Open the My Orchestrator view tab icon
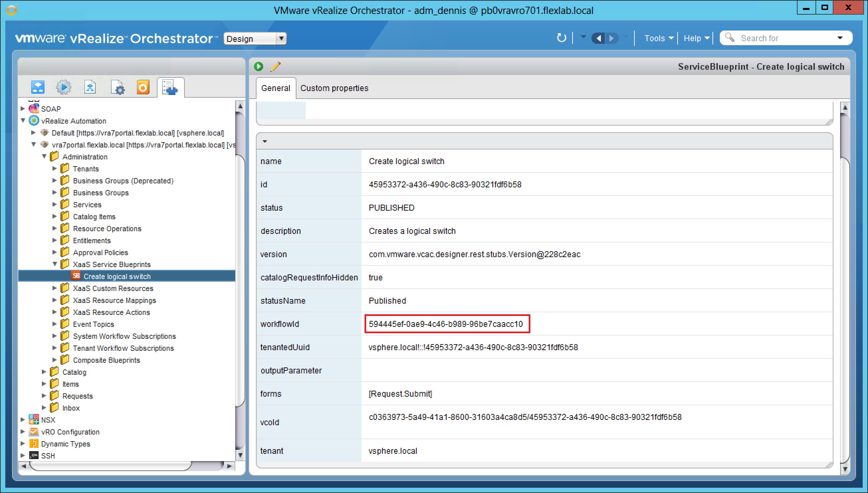This screenshot has width=868, height=493. (38, 87)
